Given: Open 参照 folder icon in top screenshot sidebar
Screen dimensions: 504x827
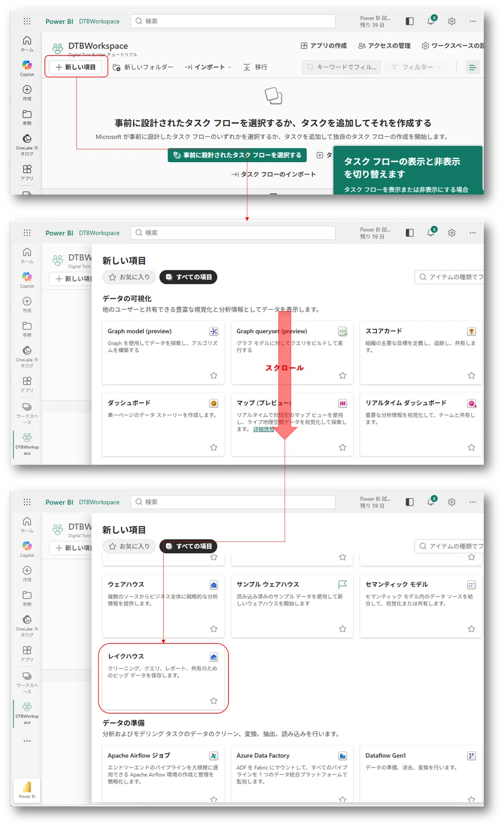Looking at the screenshot, I should [27, 114].
